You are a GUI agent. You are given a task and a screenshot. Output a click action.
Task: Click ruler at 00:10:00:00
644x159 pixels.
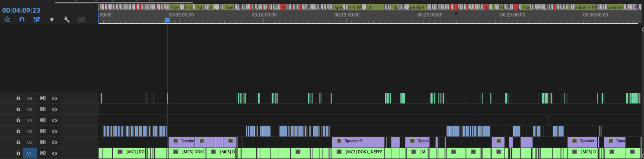[x=264, y=15]
